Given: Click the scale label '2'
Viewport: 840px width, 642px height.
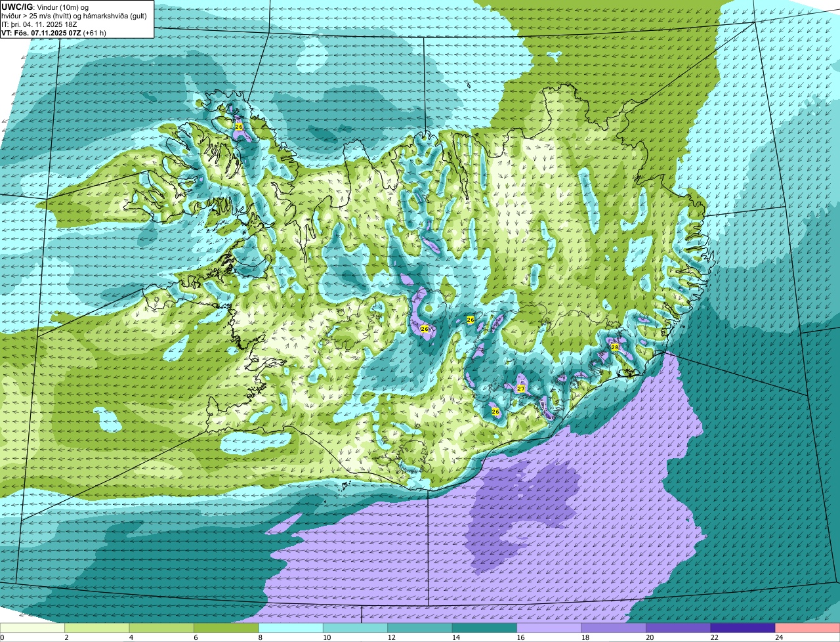Looking at the screenshot, I should (x=66, y=637).
